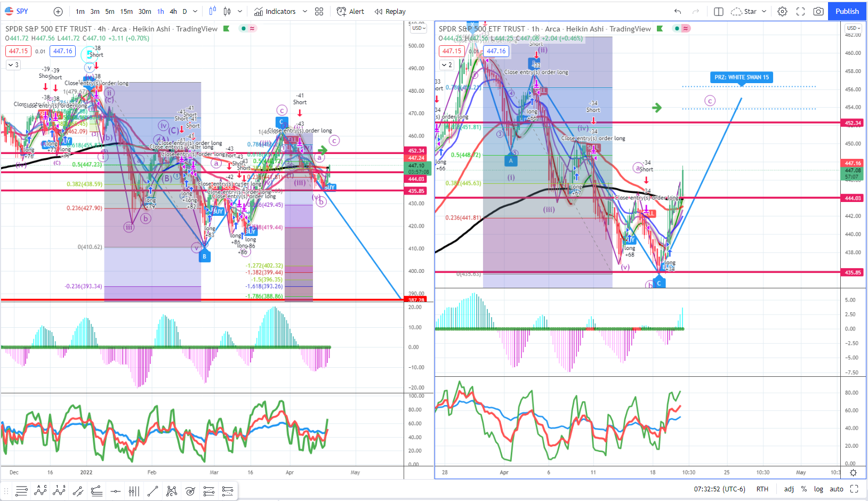The height and width of the screenshot is (501, 868).
Task: Click buy price 447.16 on right chart
Action: [496, 51]
